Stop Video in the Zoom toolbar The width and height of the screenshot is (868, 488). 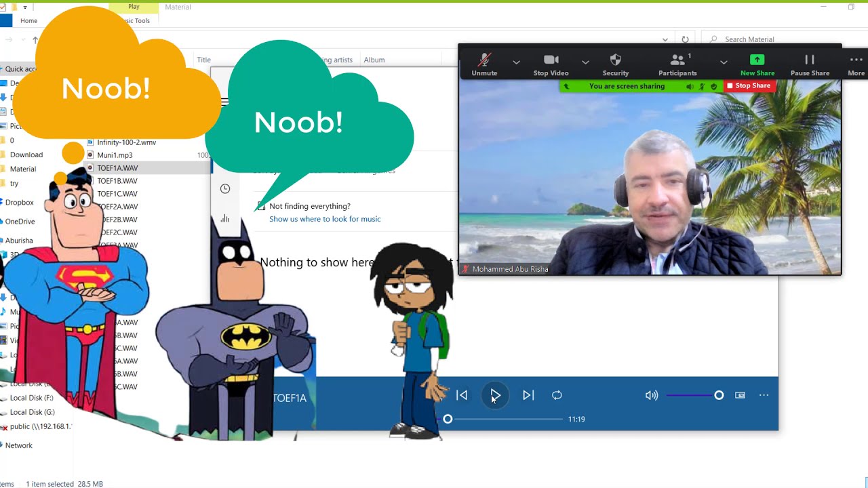click(x=551, y=65)
